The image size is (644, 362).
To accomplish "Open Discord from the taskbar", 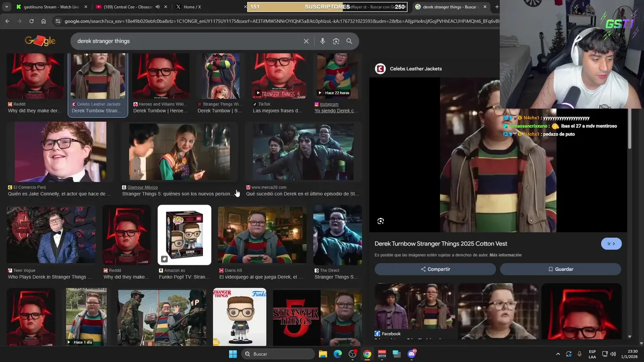I will click(412, 354).
